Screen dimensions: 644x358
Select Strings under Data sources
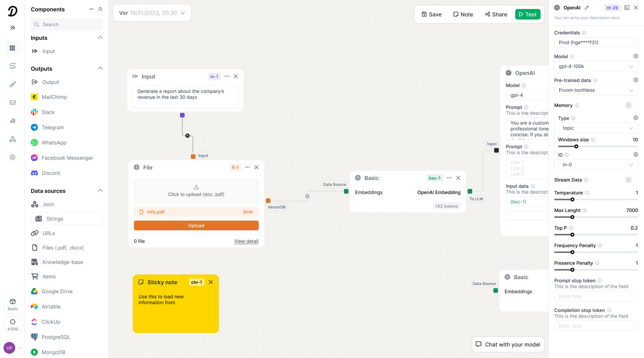(x=54, y=219)
